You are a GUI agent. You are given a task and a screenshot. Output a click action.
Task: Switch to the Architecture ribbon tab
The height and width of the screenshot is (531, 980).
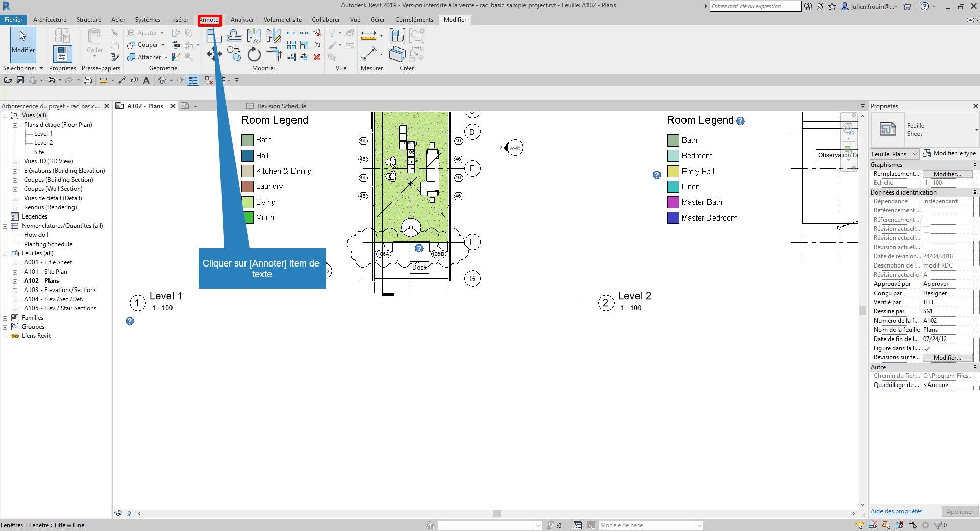[50, 20]
